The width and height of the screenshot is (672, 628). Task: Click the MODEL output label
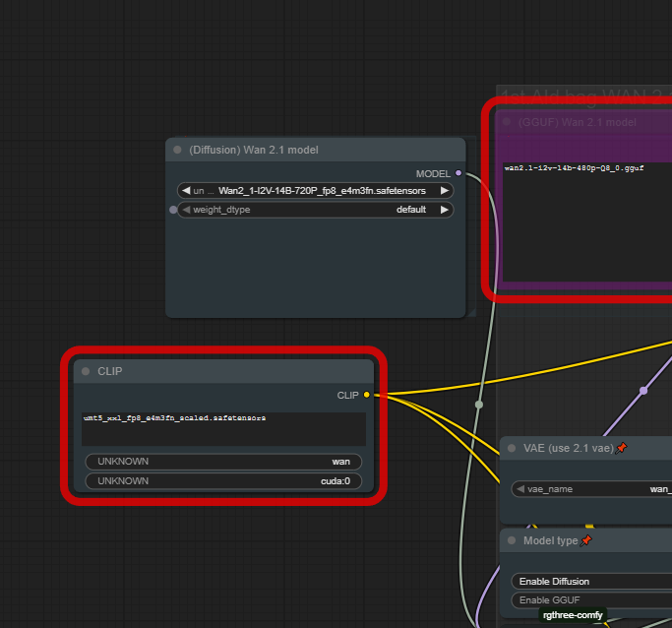(x=433, y=173)
